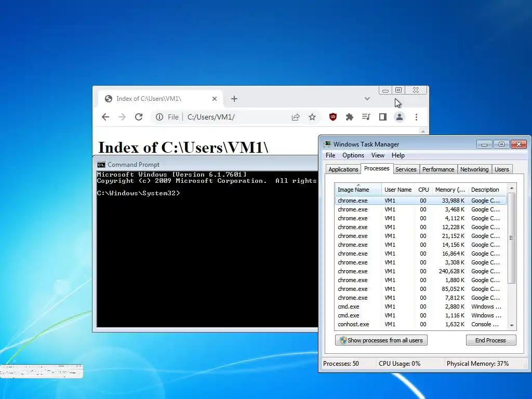Select chrome.exe row using 21,152 K

tap(421, 236)
